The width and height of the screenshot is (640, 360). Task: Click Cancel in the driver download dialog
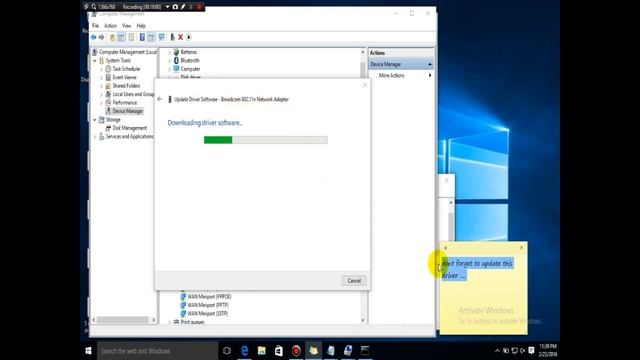pos(354,280)
